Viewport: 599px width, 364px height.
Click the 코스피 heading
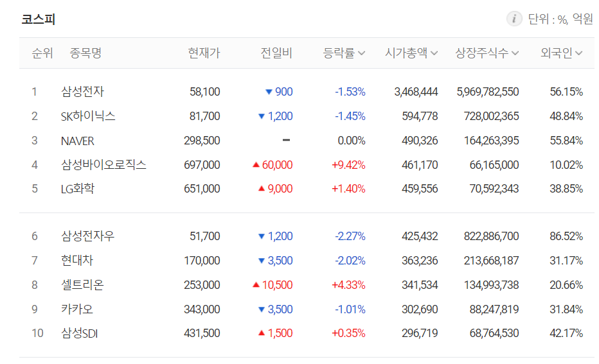click(x=38, y=19)
